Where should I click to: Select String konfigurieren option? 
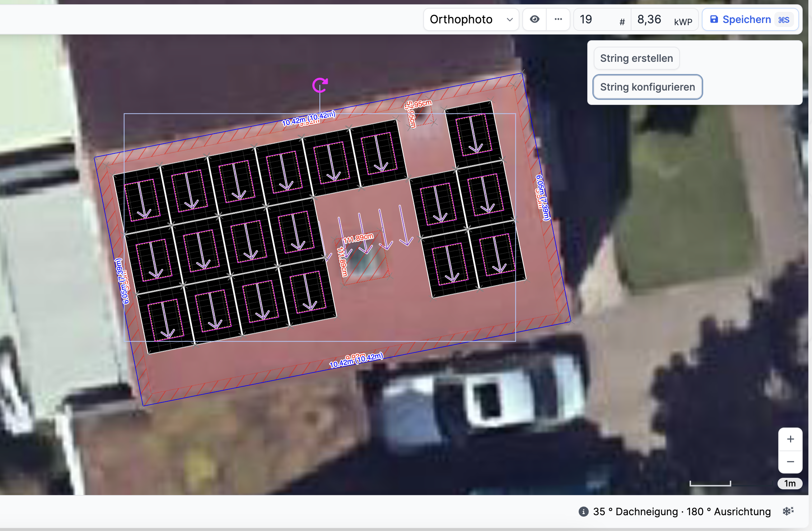(x=647, y=87)
